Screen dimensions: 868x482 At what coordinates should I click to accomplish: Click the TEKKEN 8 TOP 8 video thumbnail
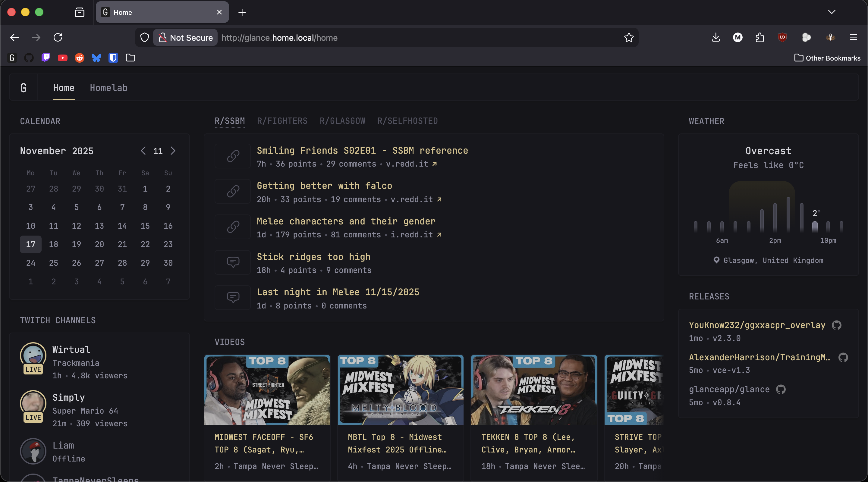(x=533, y=390)
